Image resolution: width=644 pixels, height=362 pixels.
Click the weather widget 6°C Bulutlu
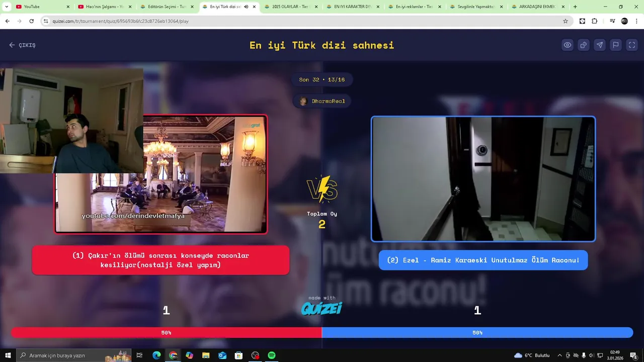532,355
